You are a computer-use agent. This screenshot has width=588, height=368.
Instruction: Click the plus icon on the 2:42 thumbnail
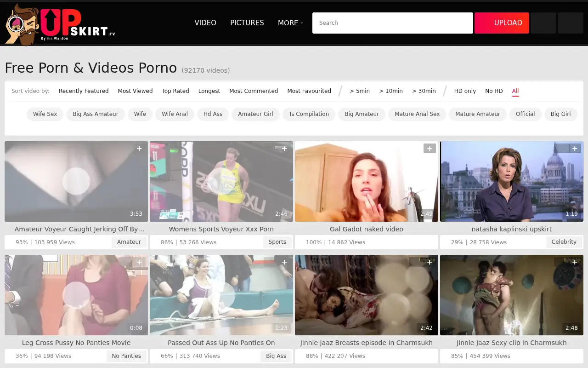[430, 262]
